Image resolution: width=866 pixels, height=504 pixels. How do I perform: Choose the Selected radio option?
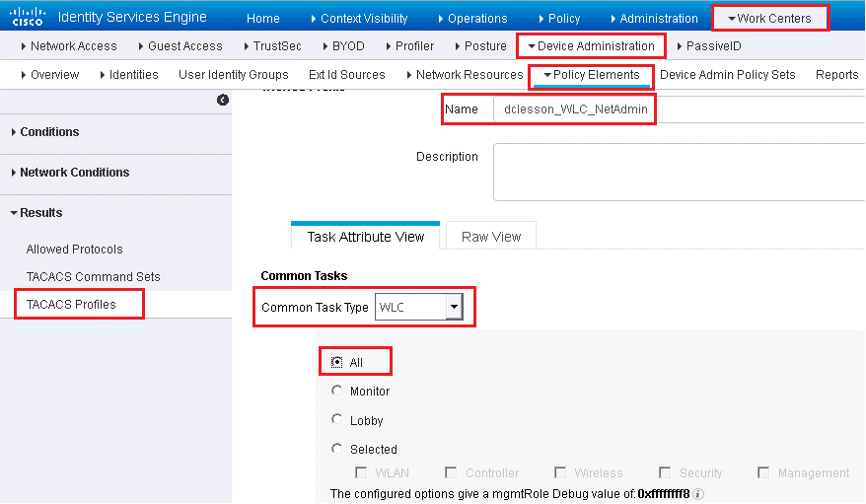(x=336, y=449)
